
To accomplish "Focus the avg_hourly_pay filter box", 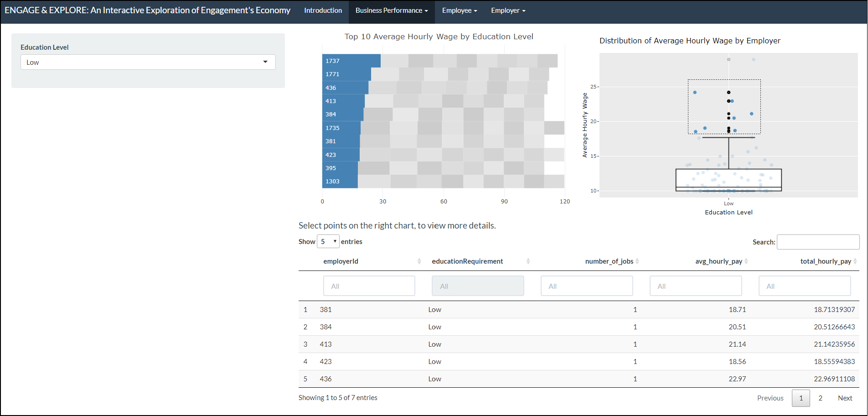I will (695, 286).
